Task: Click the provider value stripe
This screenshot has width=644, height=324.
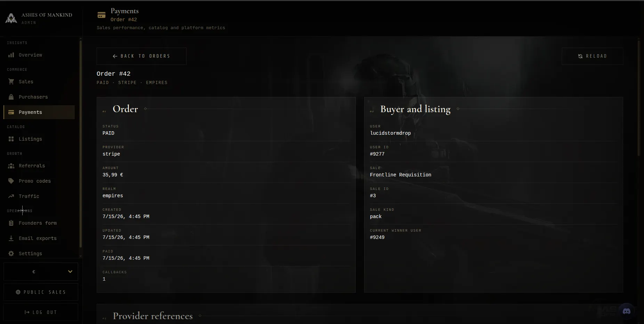Action: click(x=111, y=154)
